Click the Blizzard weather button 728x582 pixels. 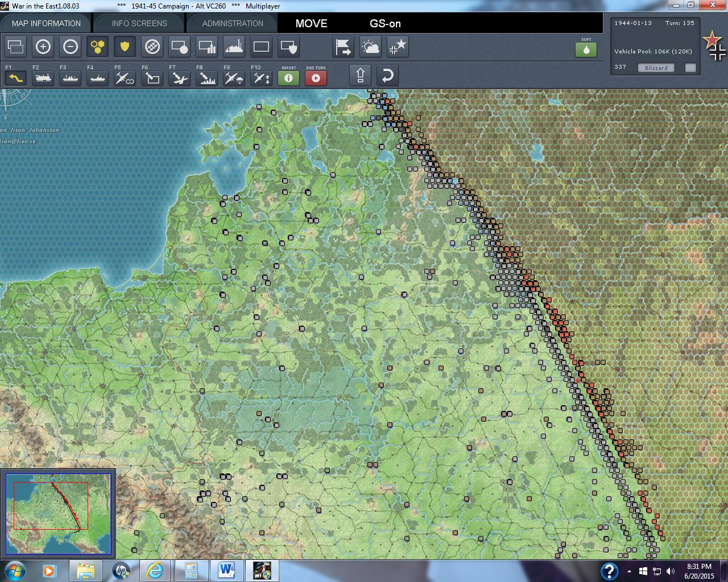pyautogui.click(x=656, y=68)
